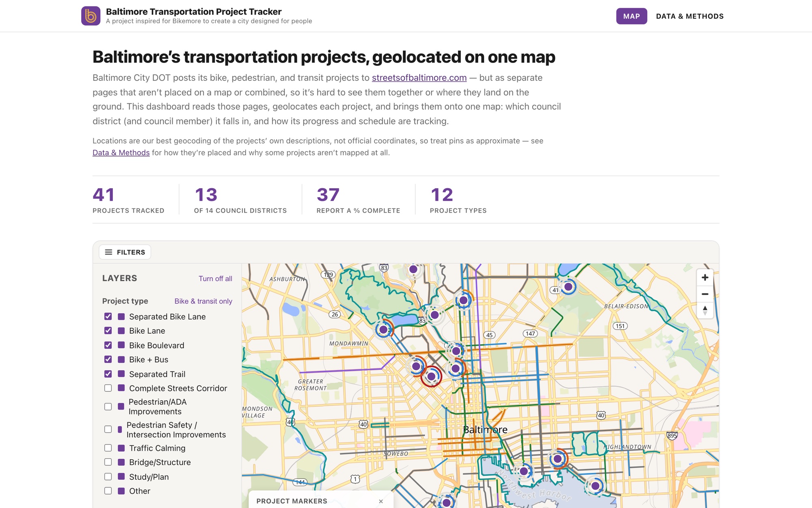Close the Project Markers legend
The height and width of the screenshot is (508, 812).
click(381, 501)
